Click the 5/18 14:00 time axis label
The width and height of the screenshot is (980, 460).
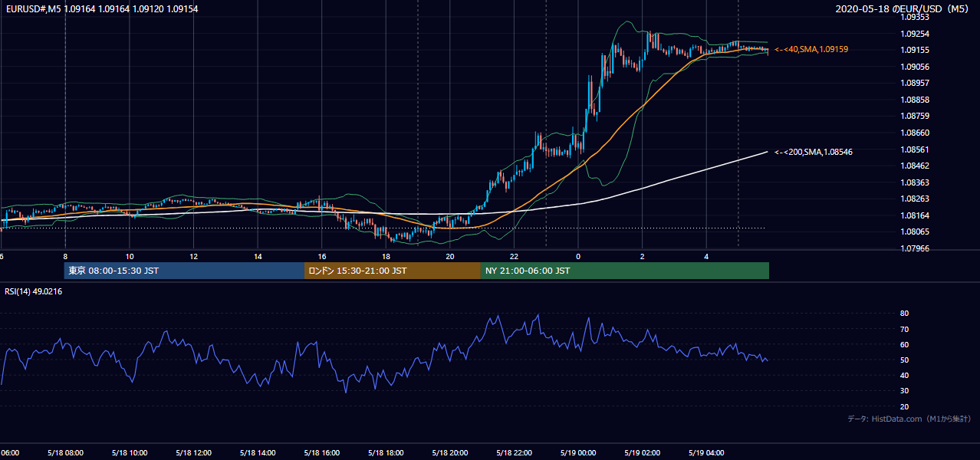click(x=257, y=453)
